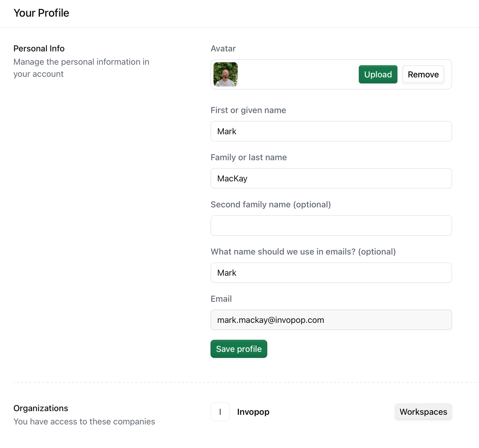Click the Your Profile page heading
The height and width of the screenshot is (448, 479).
pyautogui.click(x=41, y=13)
